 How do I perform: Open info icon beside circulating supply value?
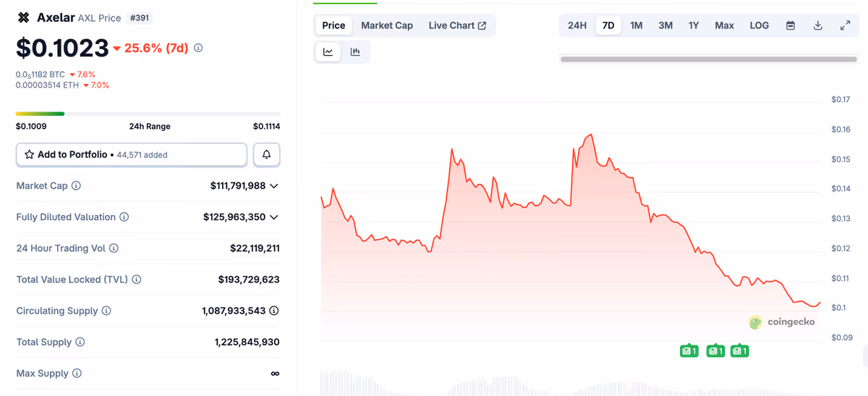[x=274, y=311]
